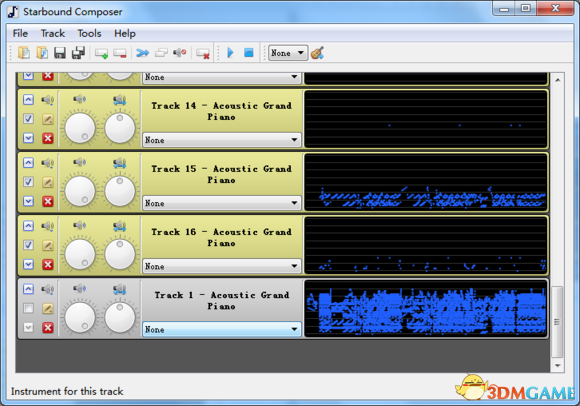The image size is (580, 406).
Task: Edit Track 16 with its pencil icon
Action: (48, 246)
